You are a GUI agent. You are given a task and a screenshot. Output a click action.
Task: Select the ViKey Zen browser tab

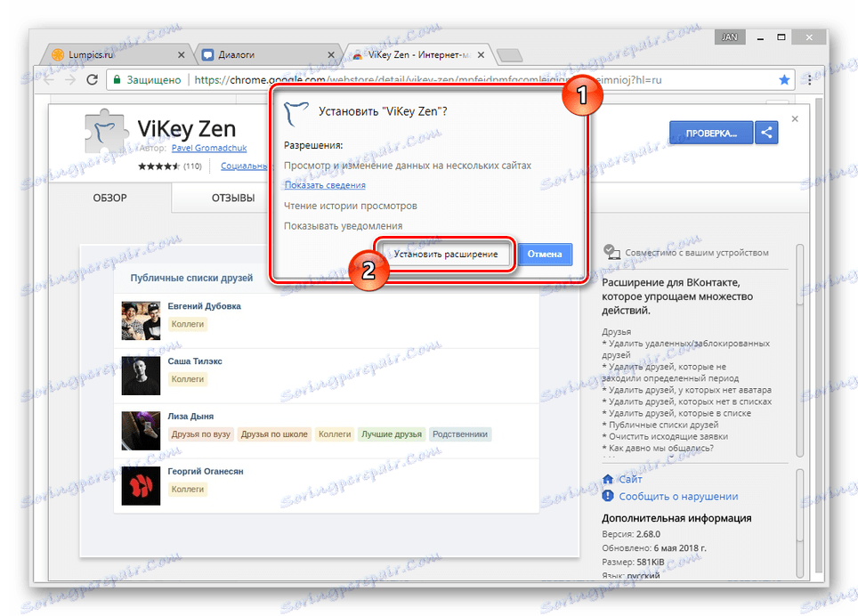click(418, 54)
